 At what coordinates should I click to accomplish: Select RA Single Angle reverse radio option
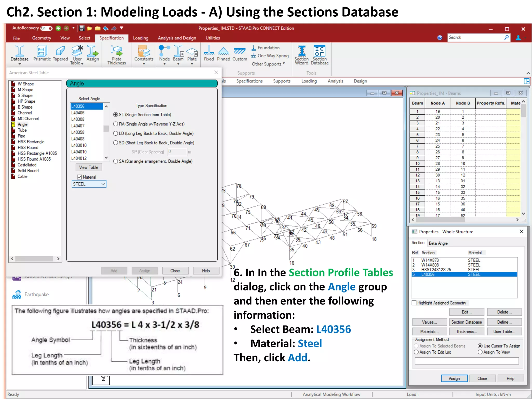[116, 124]
